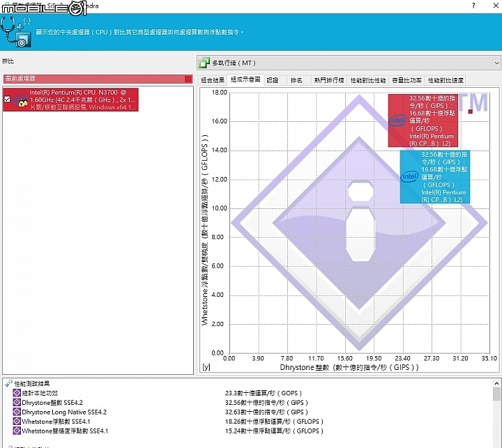
Task: Select the 組成示意圖 tab
Action: click(x=245, y=79)
